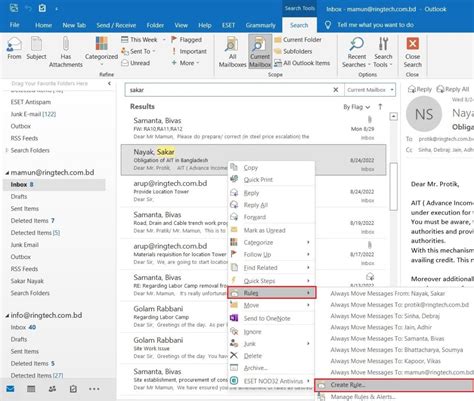Filter by Has Attachments paperclip icon
The height and width of the screenshot is (401, 474).
(x=66, y=52)
